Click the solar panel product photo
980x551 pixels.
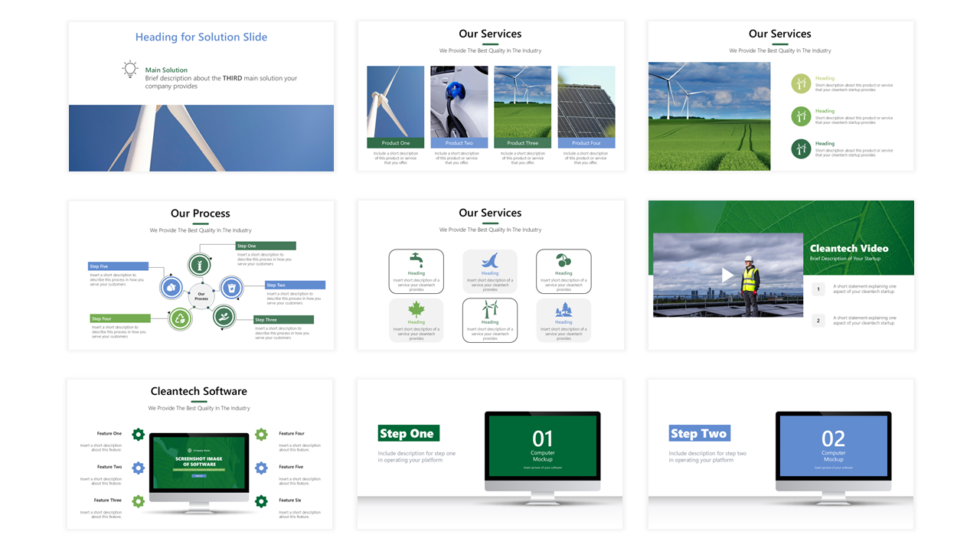tap(586, 102)
